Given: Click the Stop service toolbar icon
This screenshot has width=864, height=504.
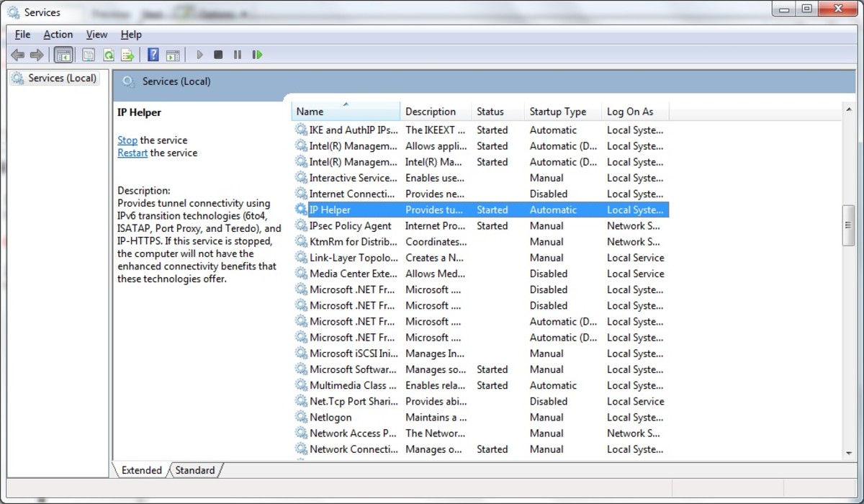Looking at the screenshot, I should tap(218, 54).
